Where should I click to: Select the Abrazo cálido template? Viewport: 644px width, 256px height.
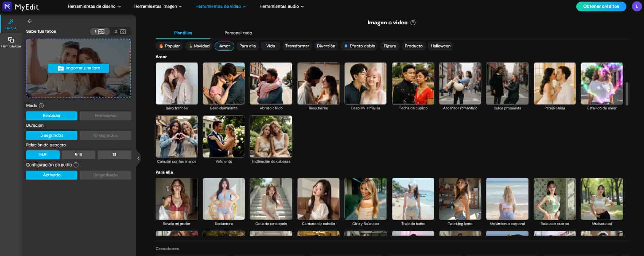(x=271, y=83)
